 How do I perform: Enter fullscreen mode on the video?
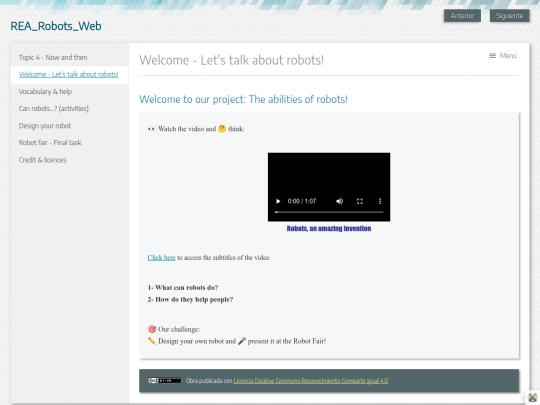click(x=360, y=201)
